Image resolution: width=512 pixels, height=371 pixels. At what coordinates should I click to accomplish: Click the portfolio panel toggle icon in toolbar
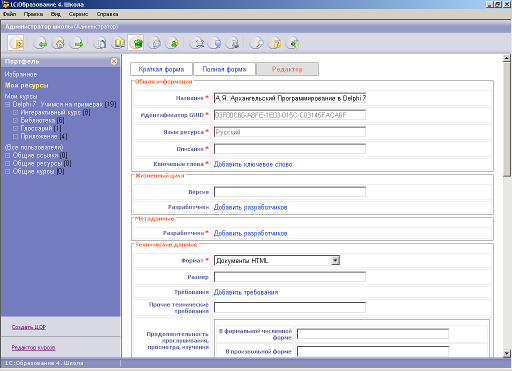(16, 43)
